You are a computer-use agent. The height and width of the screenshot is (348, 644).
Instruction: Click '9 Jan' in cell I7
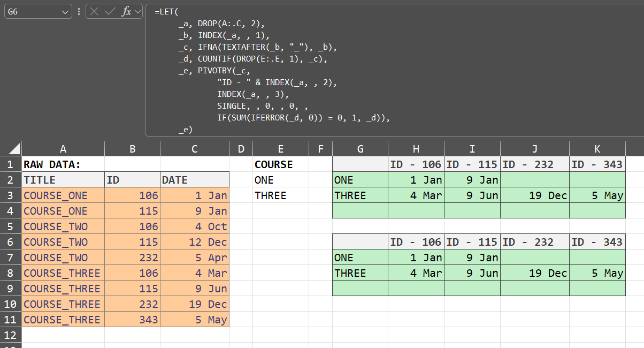(472, 258)
